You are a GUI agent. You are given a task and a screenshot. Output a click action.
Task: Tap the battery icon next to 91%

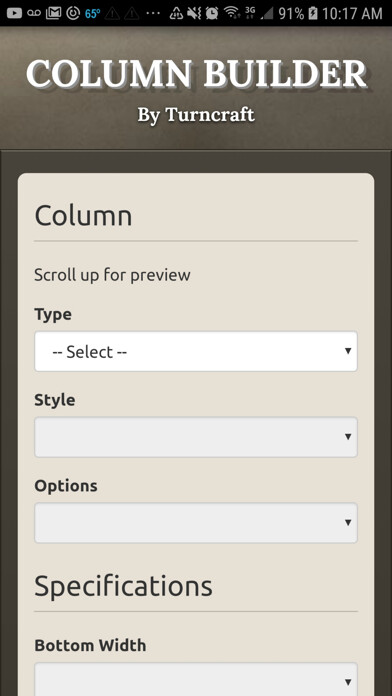313,13
